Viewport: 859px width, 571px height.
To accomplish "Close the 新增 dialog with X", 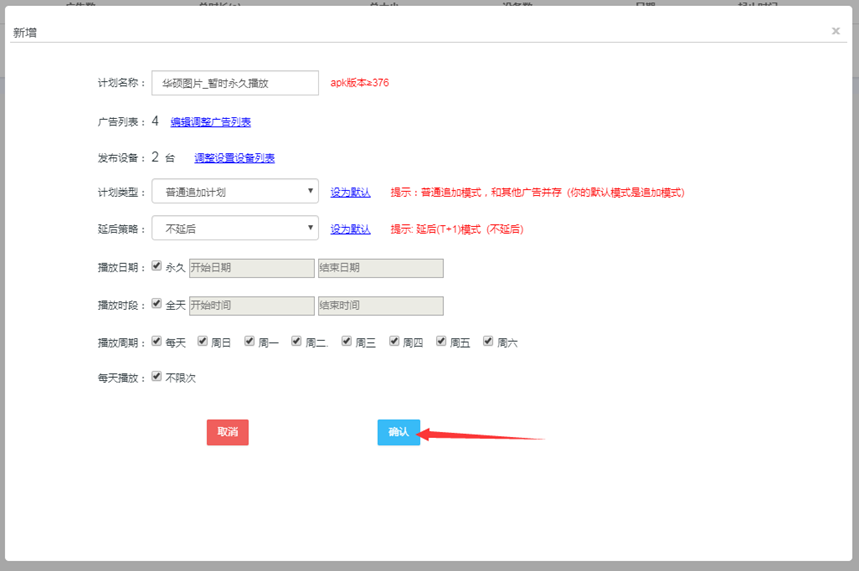I will [835, 31].
